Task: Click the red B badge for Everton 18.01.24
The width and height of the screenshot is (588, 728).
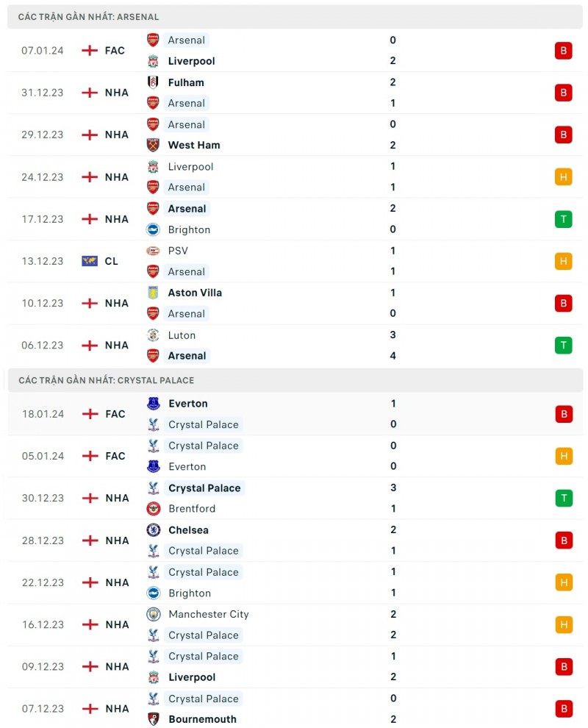Action: (564, 414)
